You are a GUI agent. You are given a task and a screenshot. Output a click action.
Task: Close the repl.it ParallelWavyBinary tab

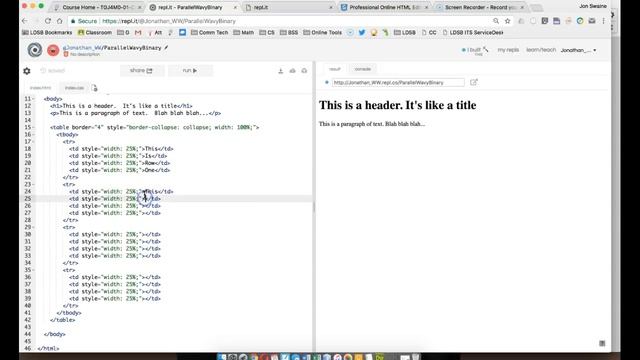pos(235,7)
